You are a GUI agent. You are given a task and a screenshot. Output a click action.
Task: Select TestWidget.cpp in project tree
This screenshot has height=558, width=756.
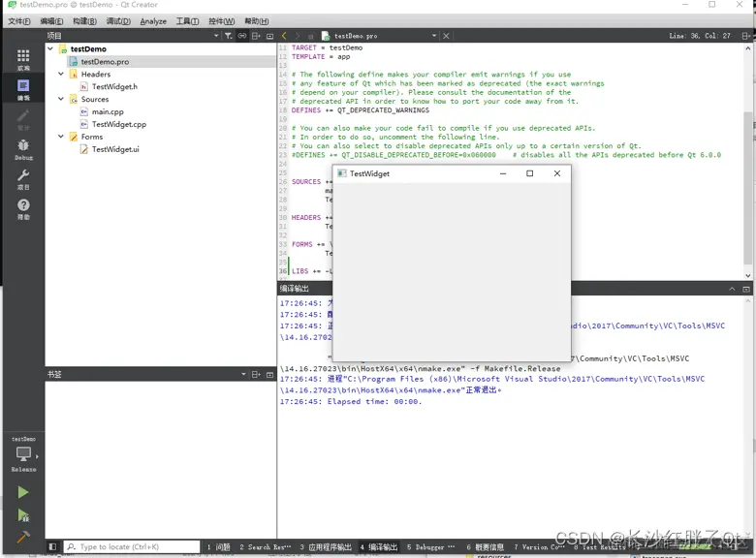click(118, 124)
